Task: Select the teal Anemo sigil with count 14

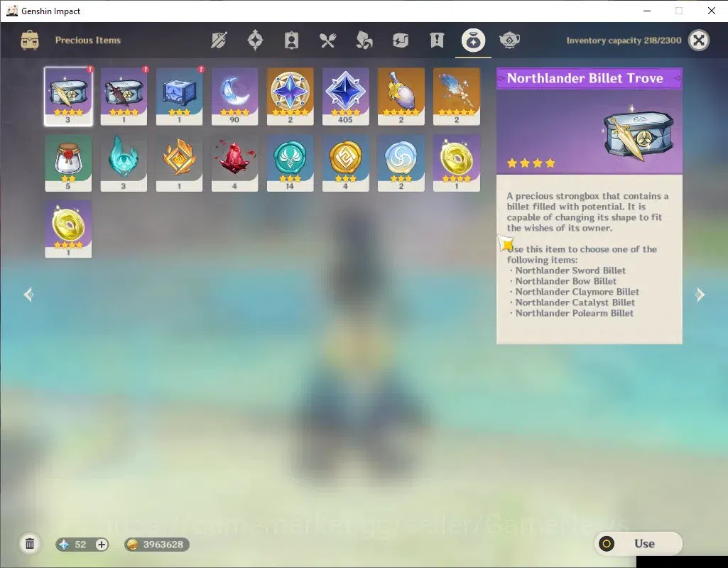Action: (x=290, y=163)
